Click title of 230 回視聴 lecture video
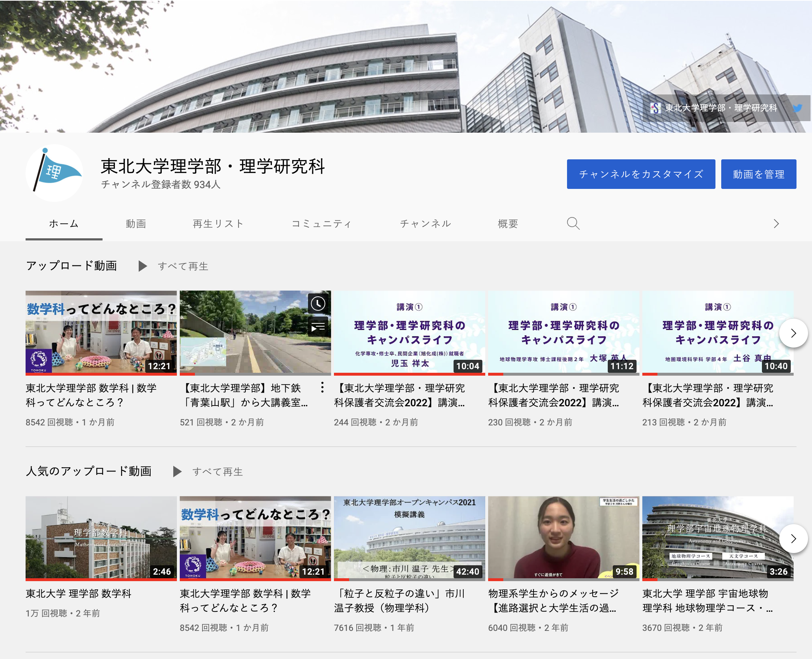 pos(554,395)
